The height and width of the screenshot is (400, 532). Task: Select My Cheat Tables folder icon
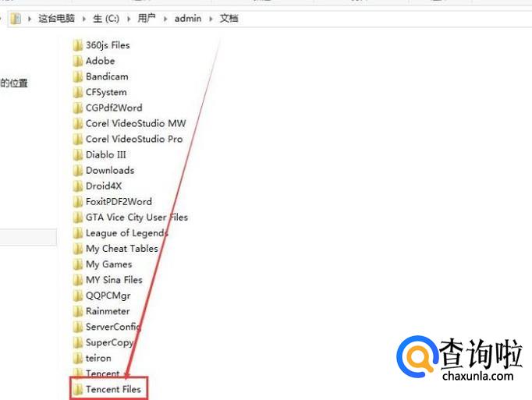click(78, 249)
